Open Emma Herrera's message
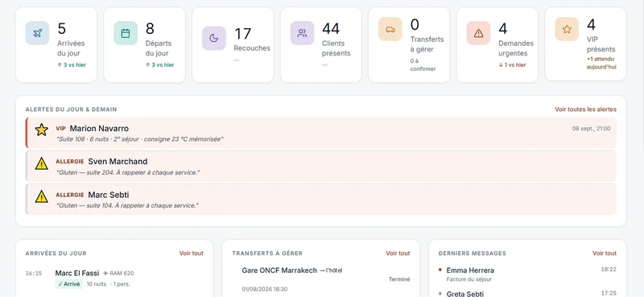Viewport: 644px width, 297px height. point(470,270)
